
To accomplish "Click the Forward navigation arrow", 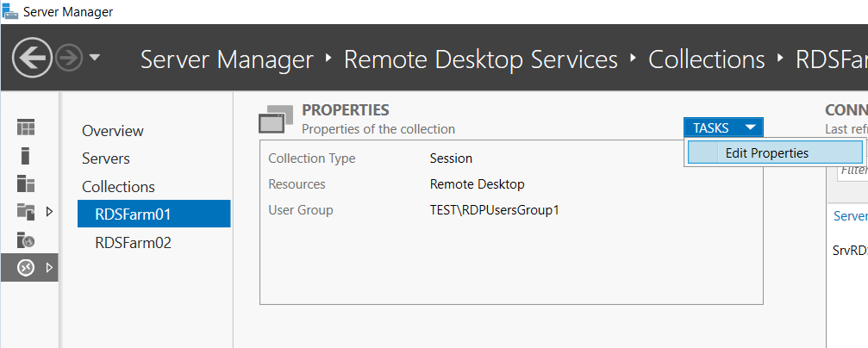I will click(x=69, y=58).
